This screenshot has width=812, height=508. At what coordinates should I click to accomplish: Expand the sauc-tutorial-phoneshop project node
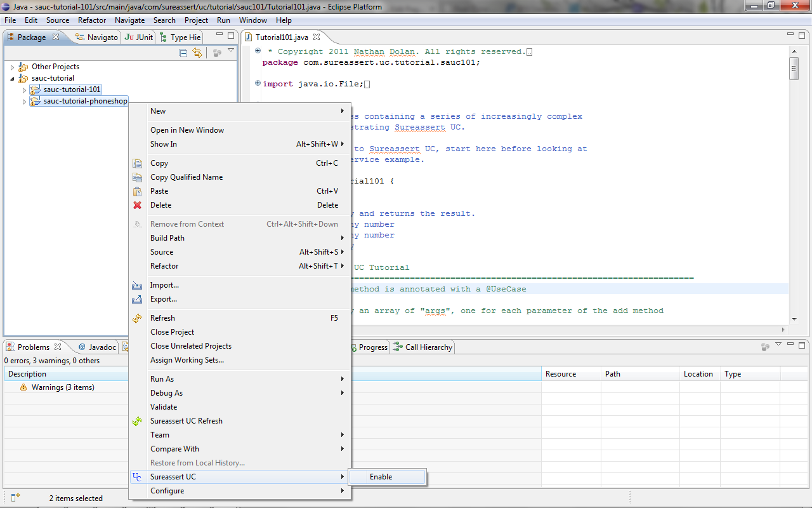pyautogui.click(x=25, y=101)
